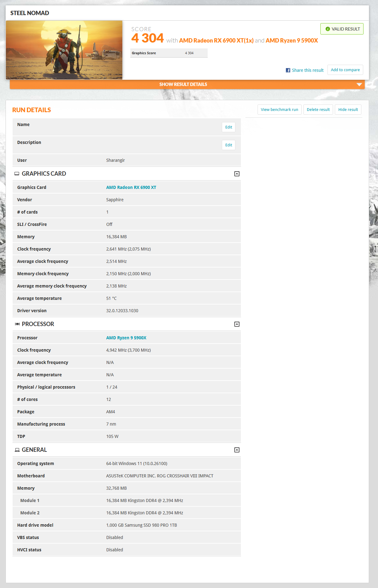Click VBS status Disabled value
Image resolution: width=378 pixels, height=588 pixels.
click(115, 537)
